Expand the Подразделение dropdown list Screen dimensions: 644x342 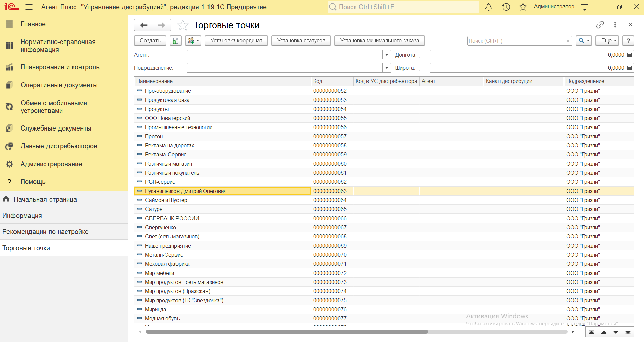point(387,68)
